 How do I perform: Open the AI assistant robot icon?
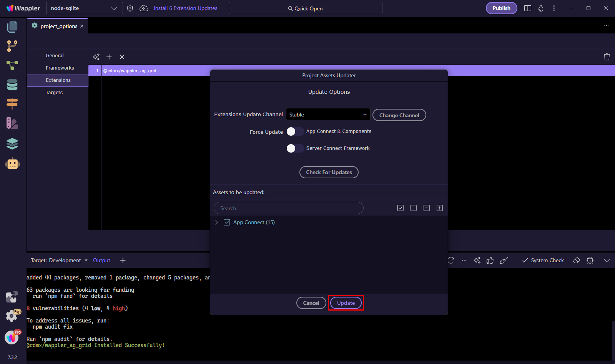12,164
